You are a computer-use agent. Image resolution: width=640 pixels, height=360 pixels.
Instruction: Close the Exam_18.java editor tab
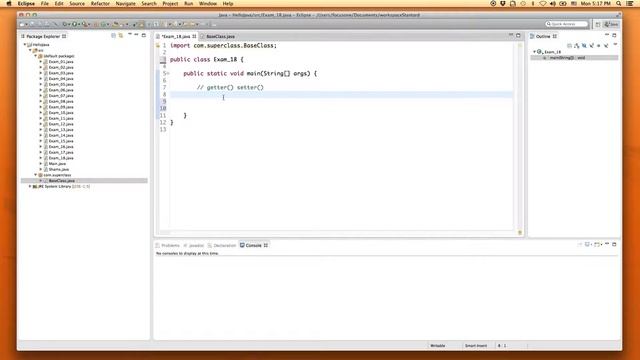pyautogui.click(x=194, y=36)
